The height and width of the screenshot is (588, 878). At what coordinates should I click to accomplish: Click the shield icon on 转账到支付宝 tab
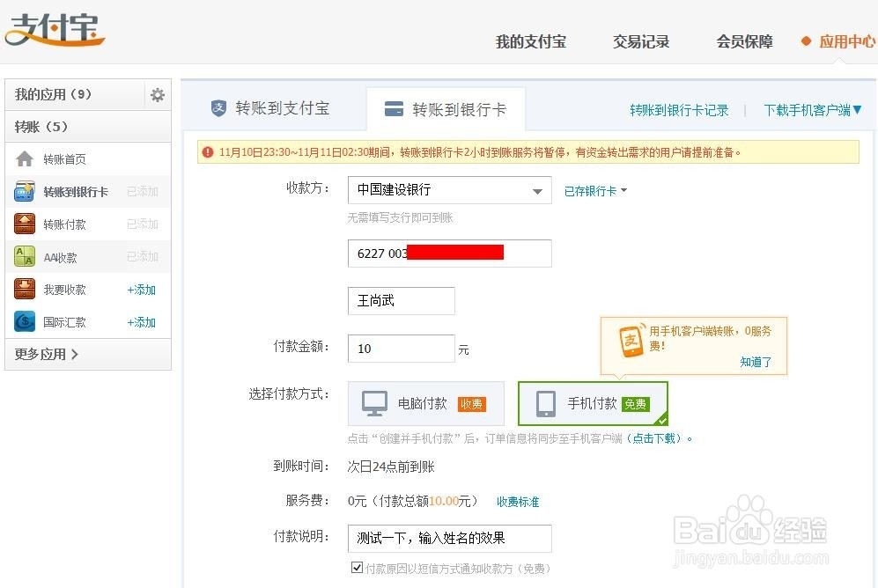(218, 108)
